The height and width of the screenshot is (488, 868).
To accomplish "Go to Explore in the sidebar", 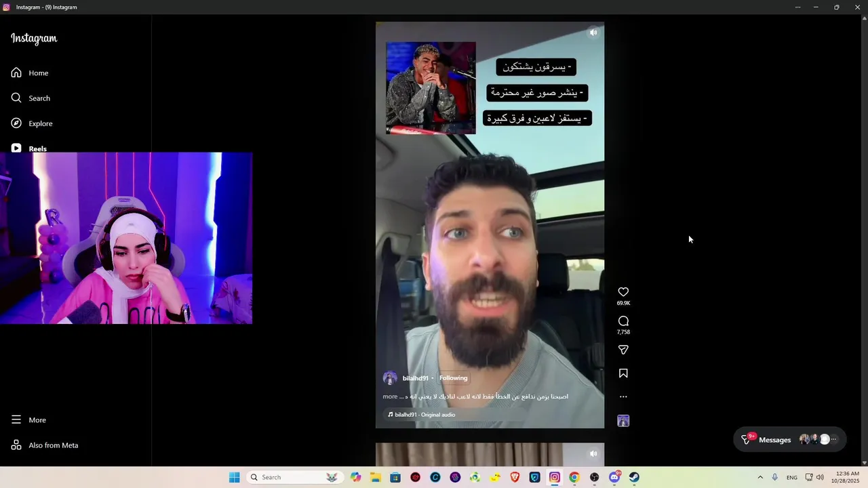I will tap(40, 123).
